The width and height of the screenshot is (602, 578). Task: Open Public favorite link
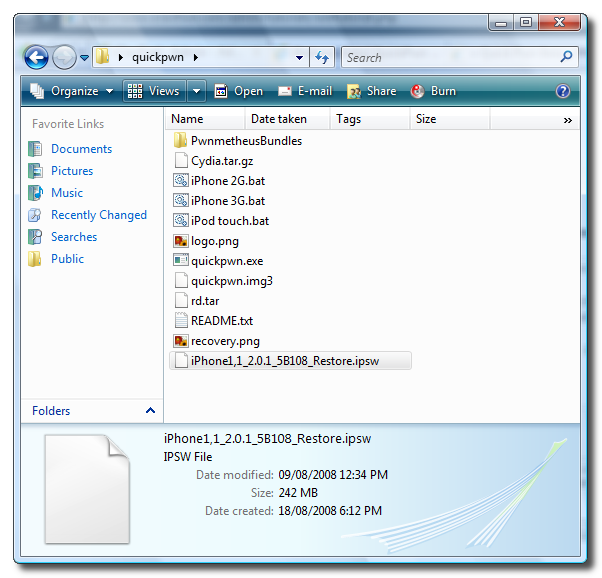pyautogui.click(x=67, y=258)
